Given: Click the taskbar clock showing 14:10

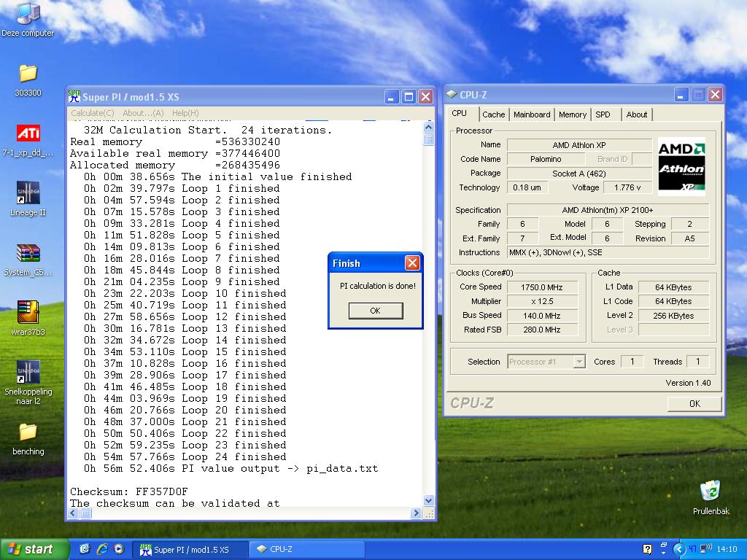Looking at the screenshot, I should pos(727,549).
